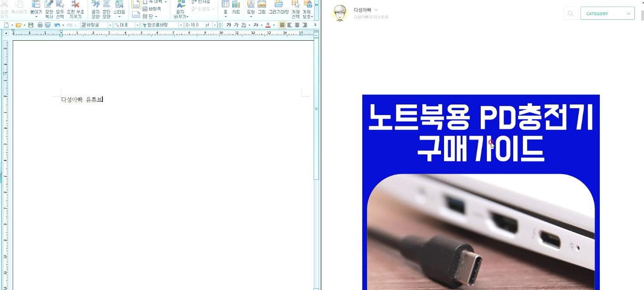Toggle bold 가 formatting
This screenshot has height=290, width=644.
click(x=228, y=25)
